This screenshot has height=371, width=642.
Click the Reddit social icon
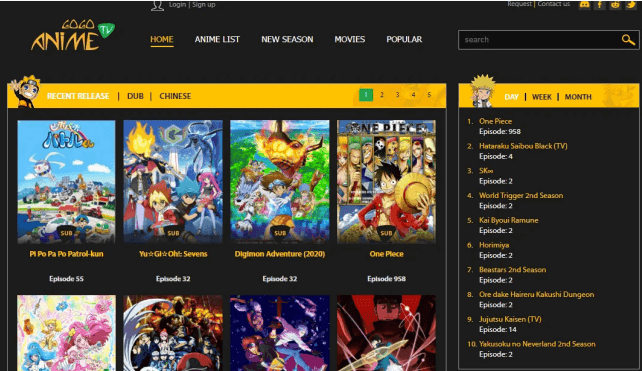tap(615, 5)
